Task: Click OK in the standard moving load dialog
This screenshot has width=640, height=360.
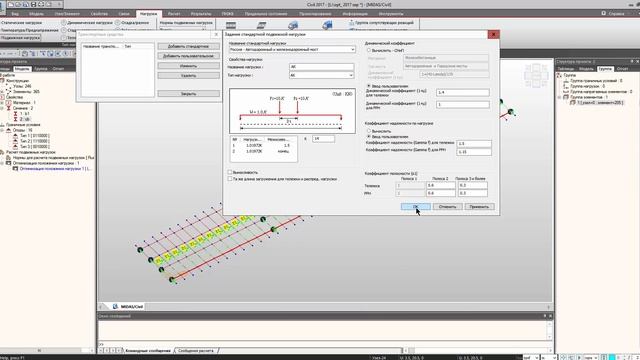Action: (416, 207)
